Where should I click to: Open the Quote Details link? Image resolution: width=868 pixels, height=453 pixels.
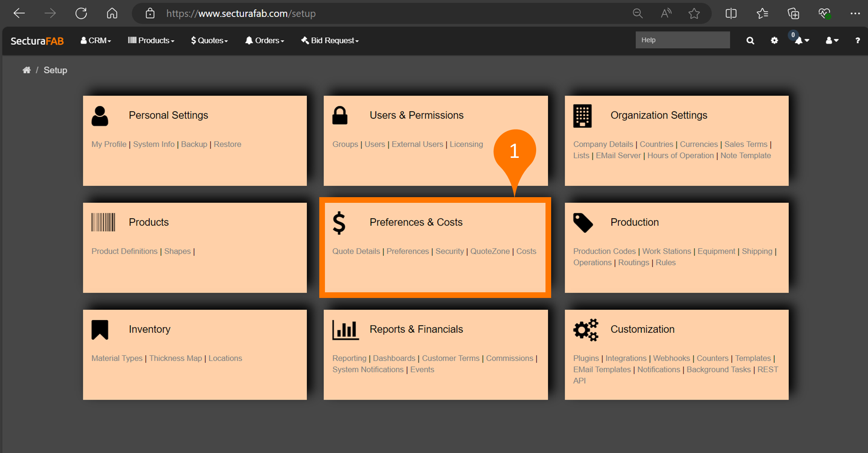(356, 251)
